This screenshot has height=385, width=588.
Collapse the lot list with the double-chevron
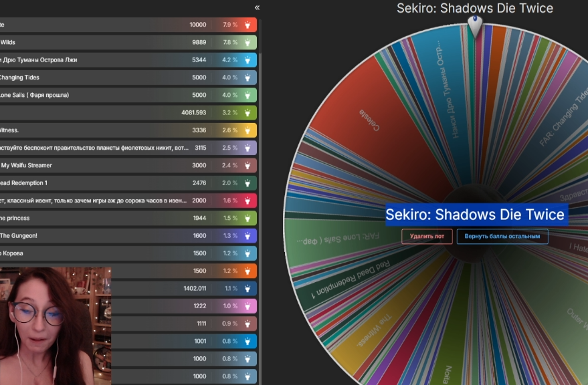click(257, 7)
